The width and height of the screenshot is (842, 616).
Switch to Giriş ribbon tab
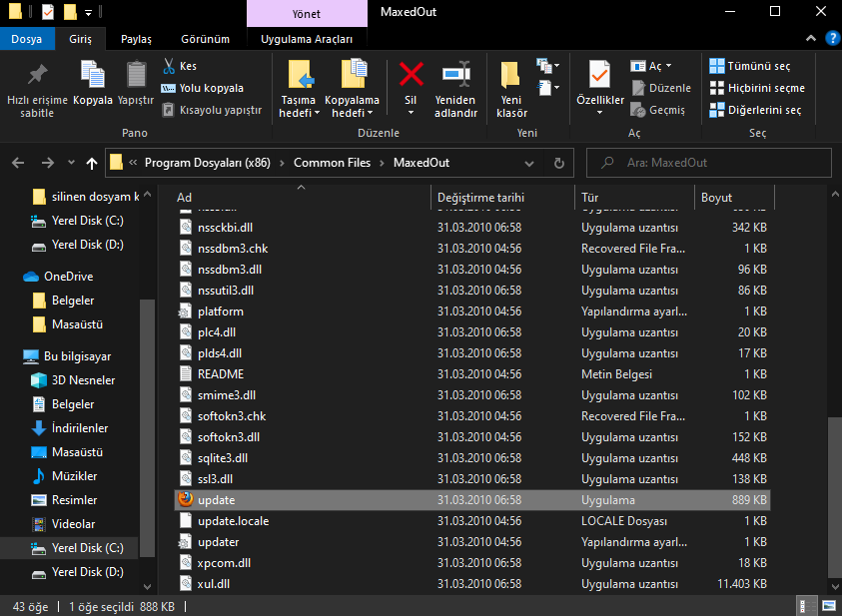pos(80,39)
